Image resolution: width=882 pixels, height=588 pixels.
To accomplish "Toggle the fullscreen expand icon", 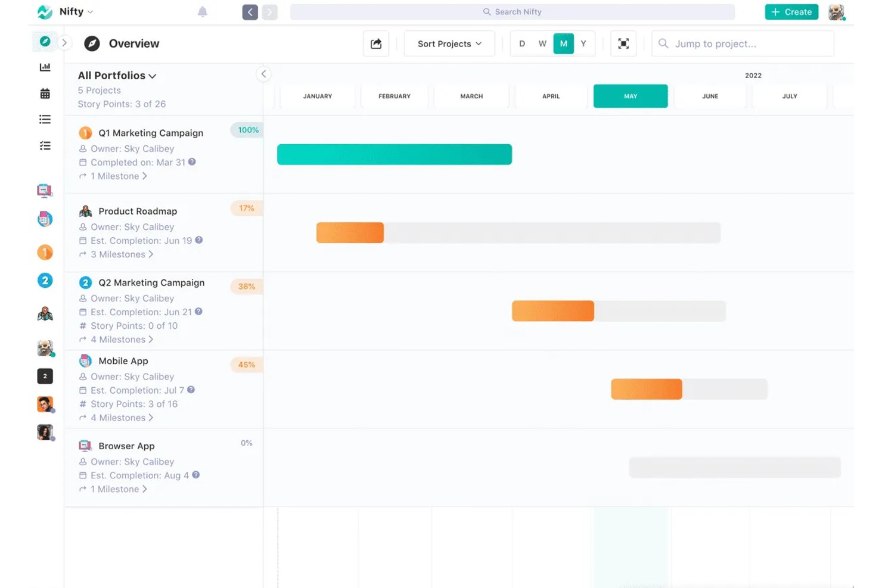I will click(623, 43).
